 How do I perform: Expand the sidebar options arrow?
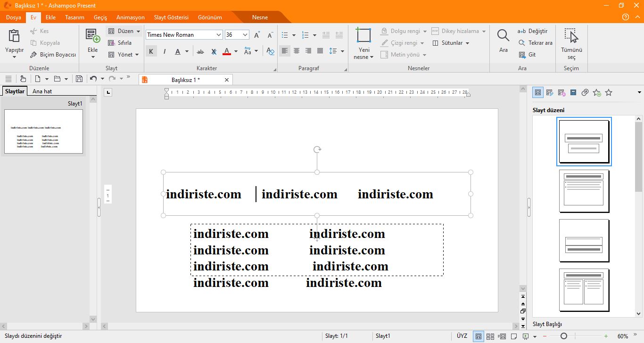click(x=639, y=93)
